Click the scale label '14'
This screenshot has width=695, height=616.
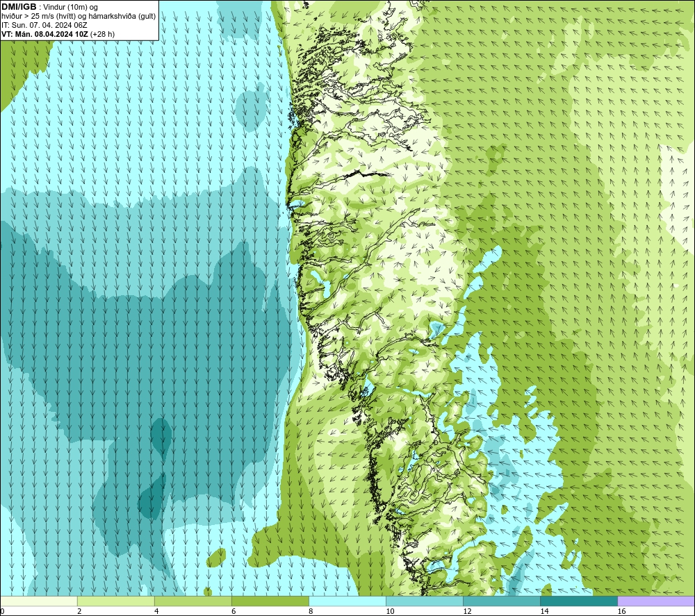pos(544,611)
